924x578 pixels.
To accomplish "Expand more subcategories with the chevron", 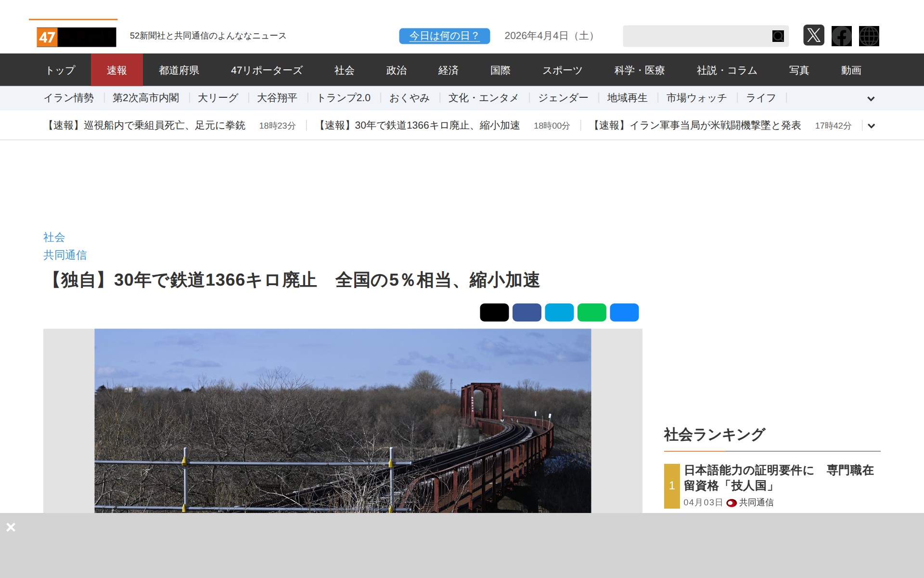I will point(871,99).
